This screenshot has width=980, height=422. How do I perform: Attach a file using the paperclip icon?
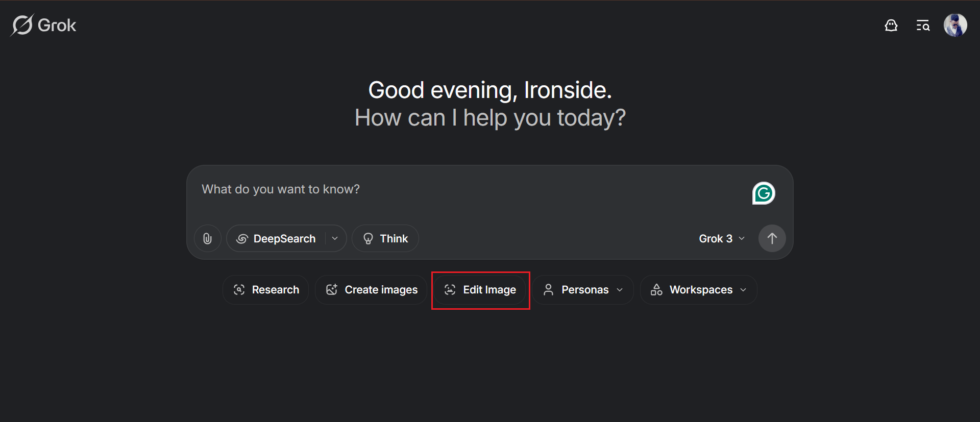click(207, 238)
